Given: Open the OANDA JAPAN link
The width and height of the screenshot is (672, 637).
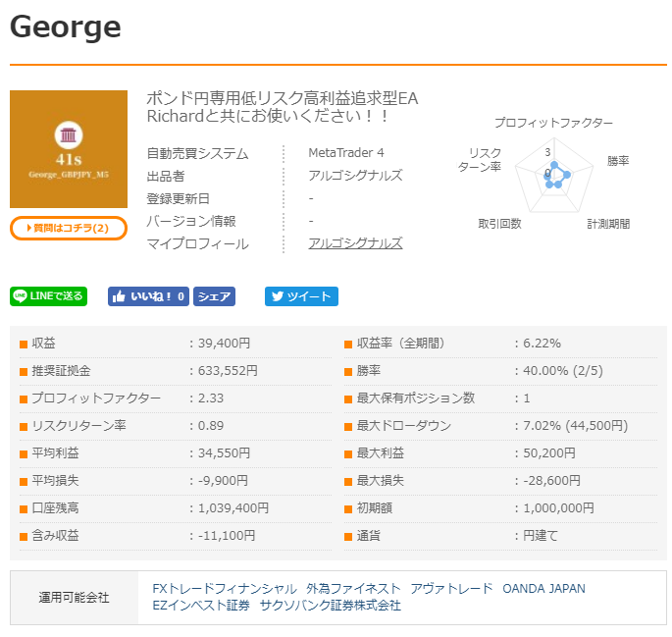Looking at the screenshot, I should (543, 589).
